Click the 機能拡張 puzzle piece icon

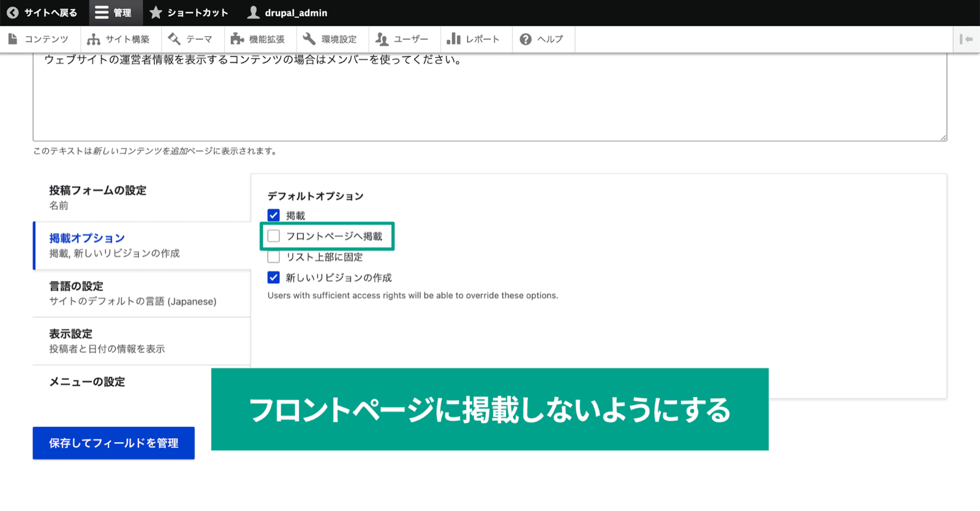[237, 39]
